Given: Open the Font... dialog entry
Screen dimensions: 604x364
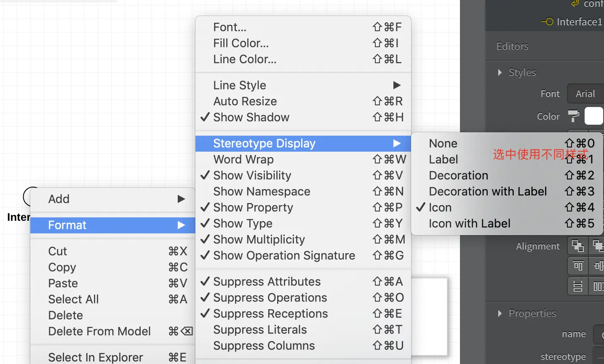Looking at the screenshot, I should pyautogui.click(x=230, y=27).
